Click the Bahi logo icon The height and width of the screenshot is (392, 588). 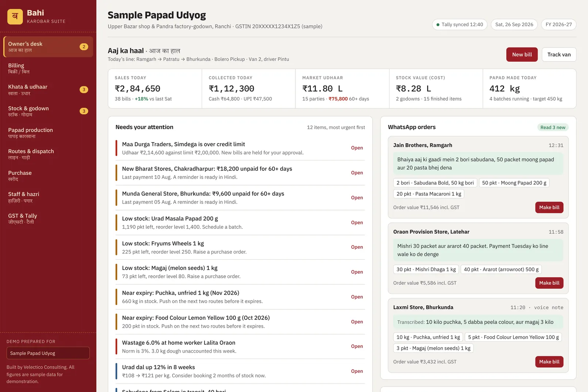15,17
